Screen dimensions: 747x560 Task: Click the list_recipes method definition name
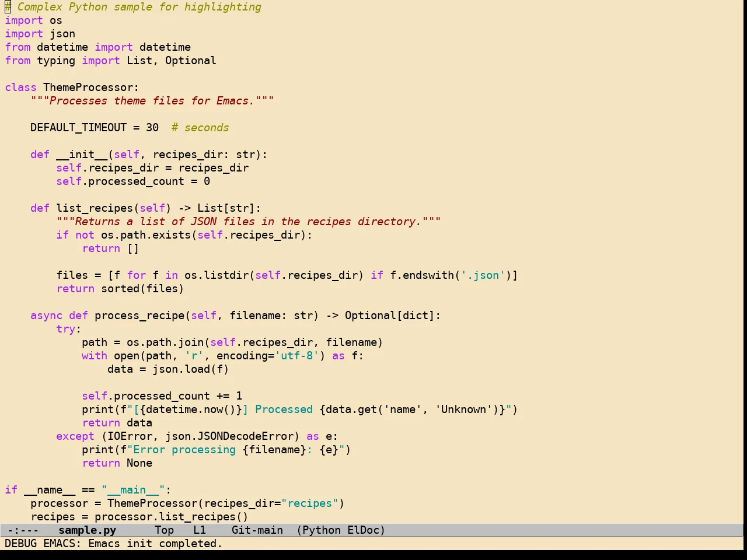coord(95,208)
